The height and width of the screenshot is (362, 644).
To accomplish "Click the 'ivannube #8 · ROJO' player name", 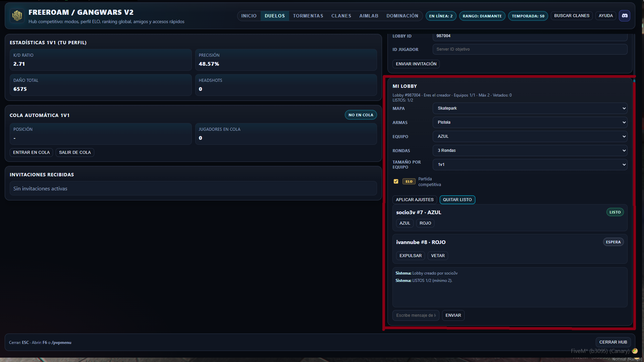I will point(421,242).
